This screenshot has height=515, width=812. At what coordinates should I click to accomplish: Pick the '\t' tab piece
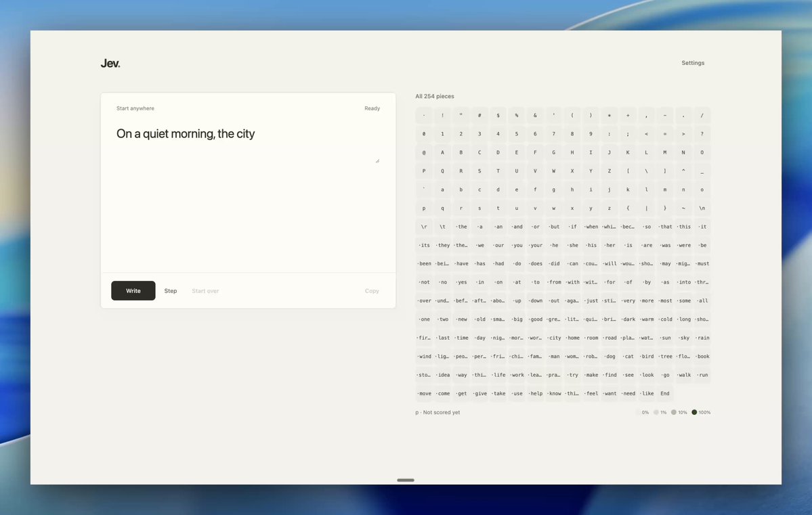point(443,227)
